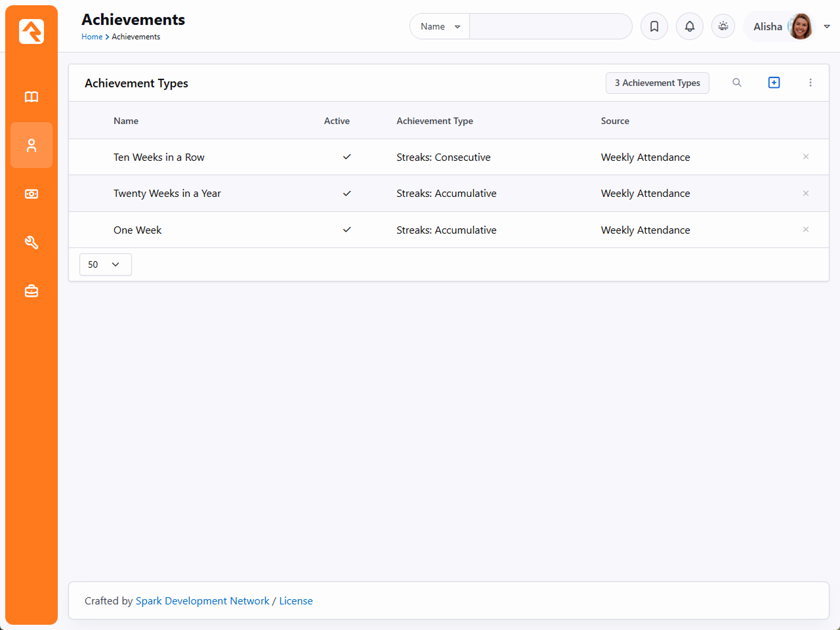Remove the One Week achievement row
Image resolution: width=840 pixels, height=630 pixels.
coord(805,230)
